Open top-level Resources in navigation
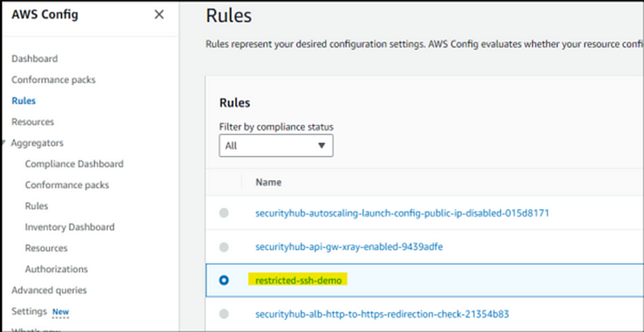 coord(32,122)
